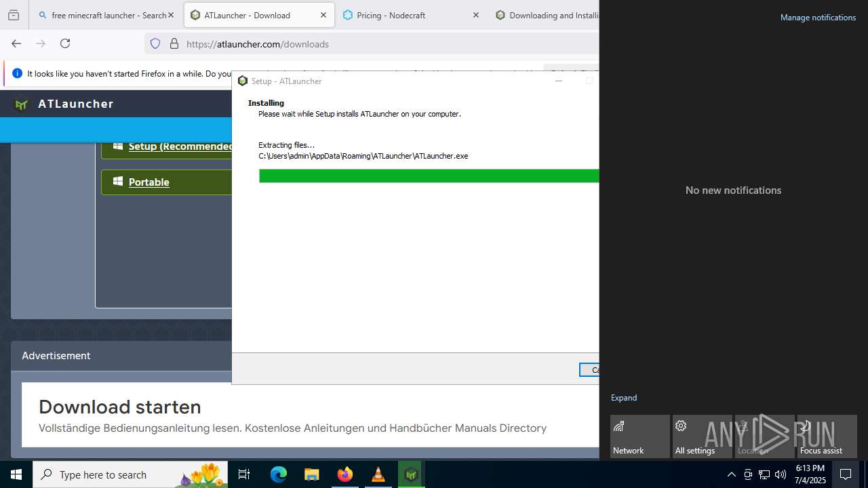The image size is (868, 488).
Task: Click the taskbar search box
Action: coord(130,474)
